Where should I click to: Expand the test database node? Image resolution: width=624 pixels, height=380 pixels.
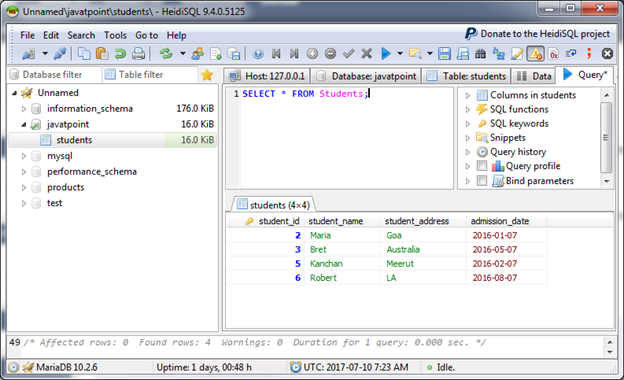(x=24, y=203)
